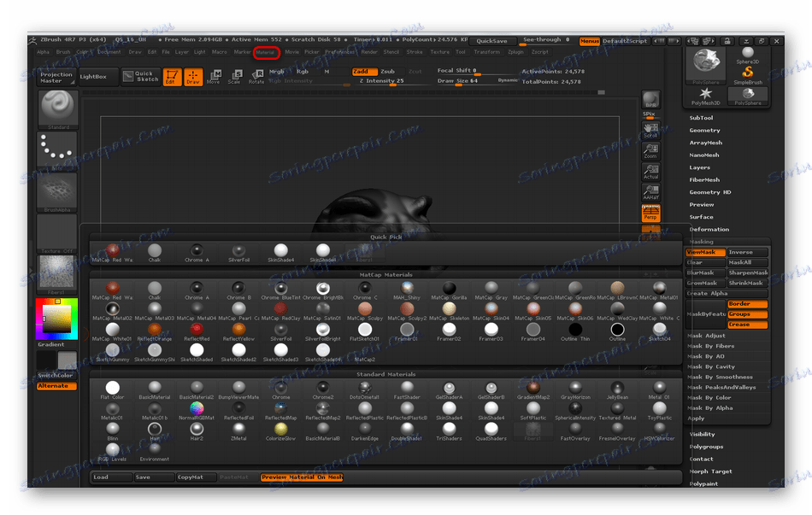Select the SimpleBrush tool
Viewport: 812px width, 515px height.
point(748,75)
